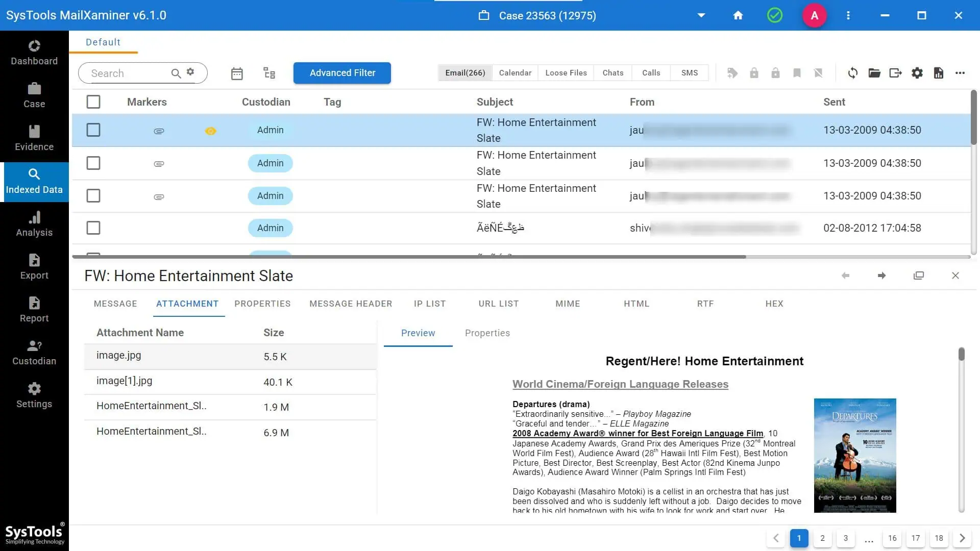Open the vertical three-dot menu in title bar
Image resolution: width=980 pixels, height=551 pixels.
pyautogui.click(x=848, y=15)
